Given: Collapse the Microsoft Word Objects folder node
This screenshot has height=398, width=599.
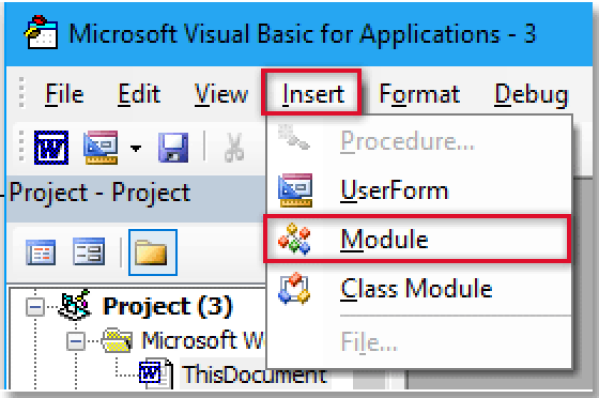Looking at the screenshot, I should [76, 341].
